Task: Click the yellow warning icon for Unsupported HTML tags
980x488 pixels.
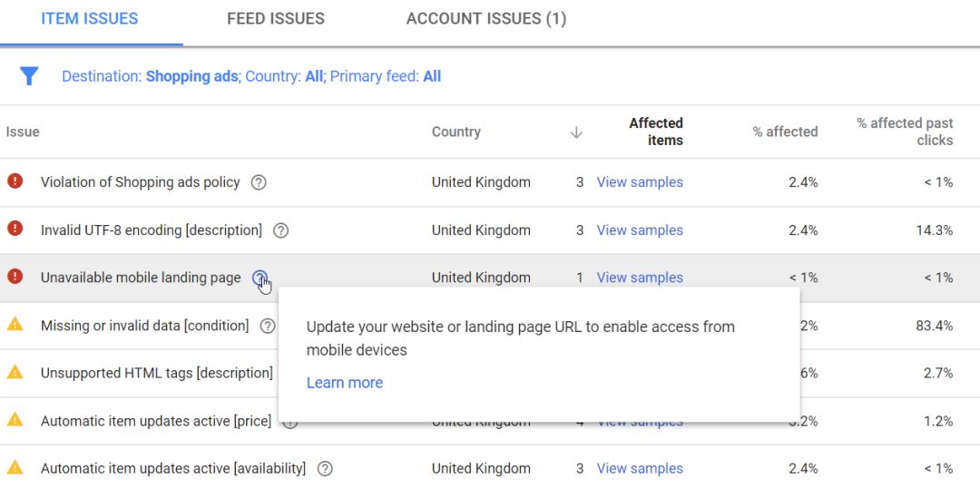Action: 15,373
